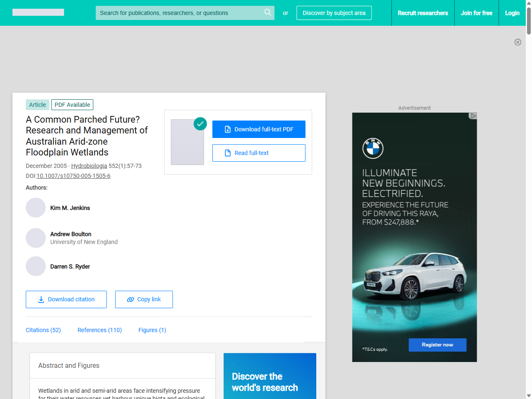Click the green verified checkmark badge
532x399 pixels.
[x=200, y=123]
